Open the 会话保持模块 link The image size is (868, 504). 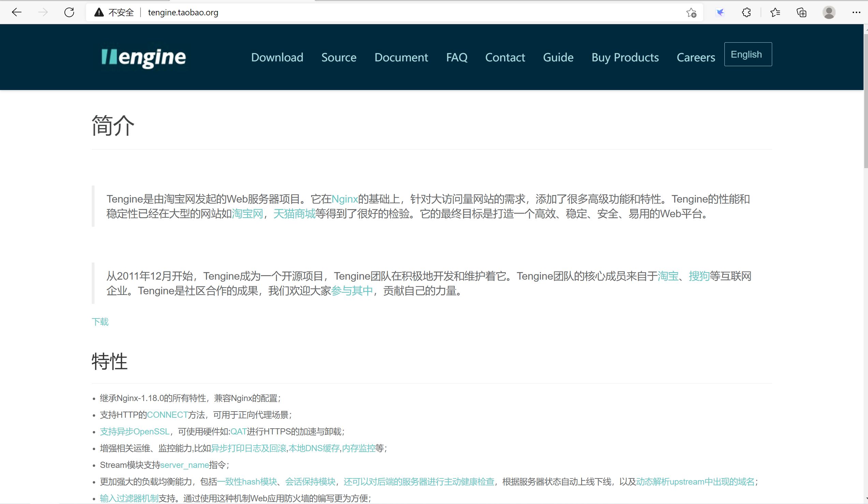point(310,481)
